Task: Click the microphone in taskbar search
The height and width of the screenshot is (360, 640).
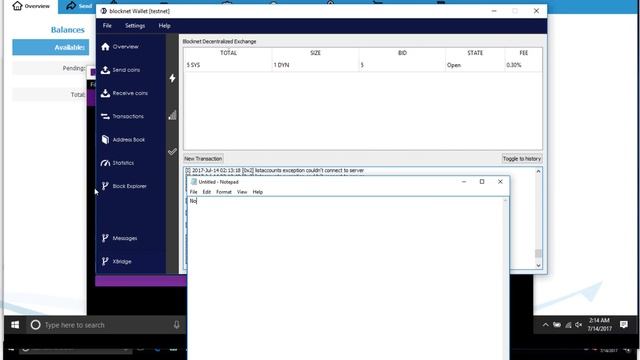Action: 176,325
